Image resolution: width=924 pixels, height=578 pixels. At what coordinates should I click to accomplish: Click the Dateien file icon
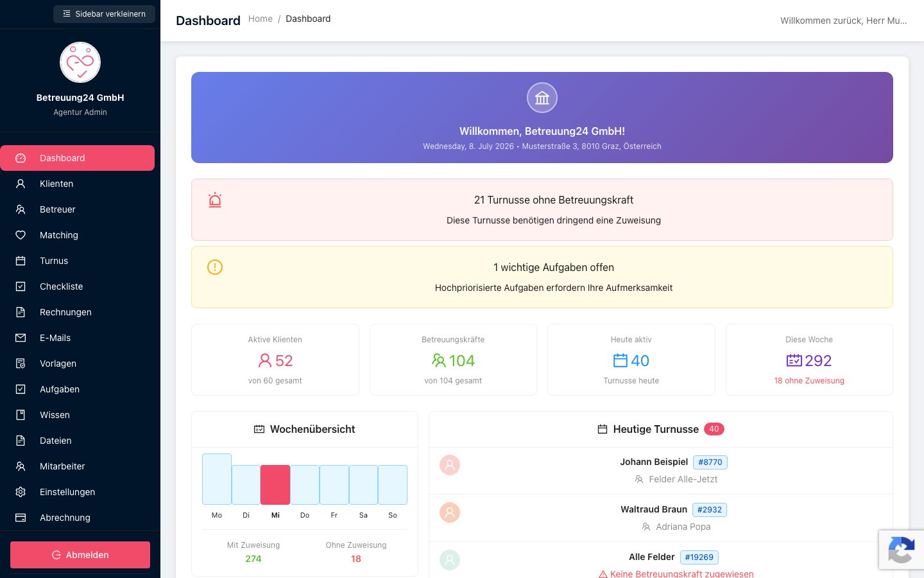tap(21, 441)
